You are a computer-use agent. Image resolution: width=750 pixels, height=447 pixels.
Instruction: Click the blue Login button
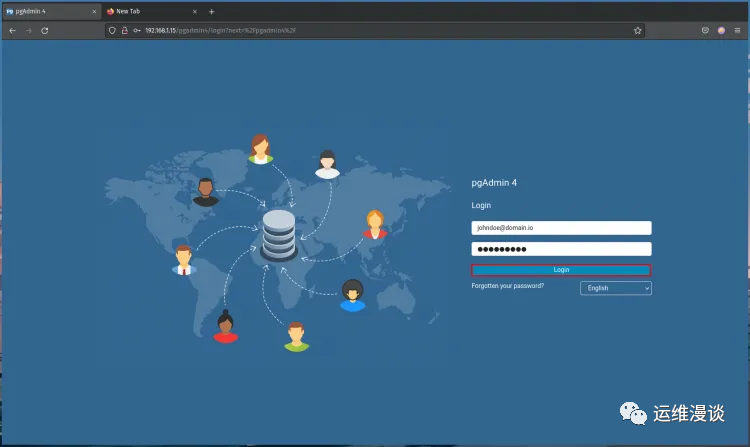(x=561, y=270)
